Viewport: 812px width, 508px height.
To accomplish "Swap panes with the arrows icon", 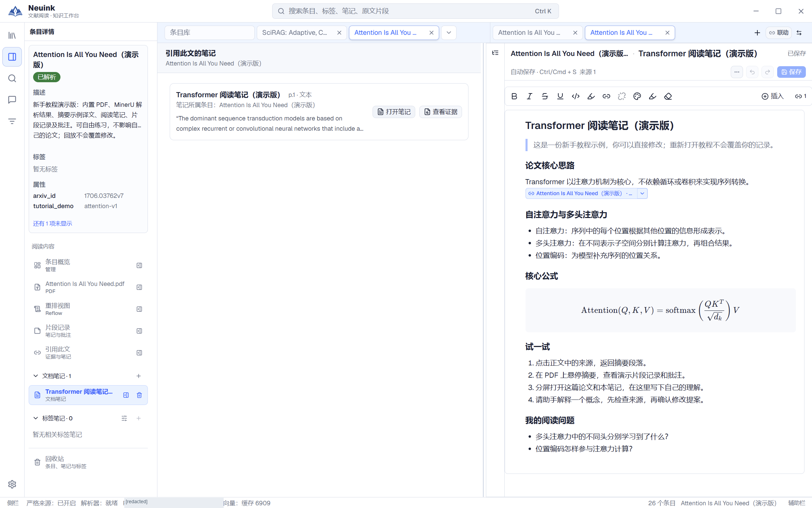I will (799, 33).
